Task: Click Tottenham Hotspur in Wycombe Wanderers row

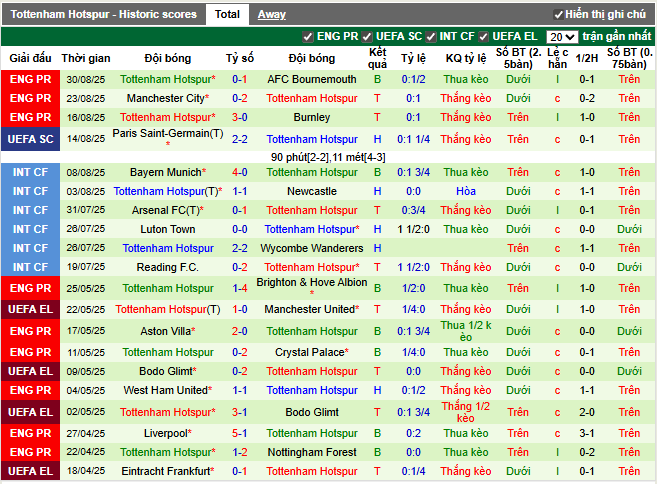Action: point(168,248)
